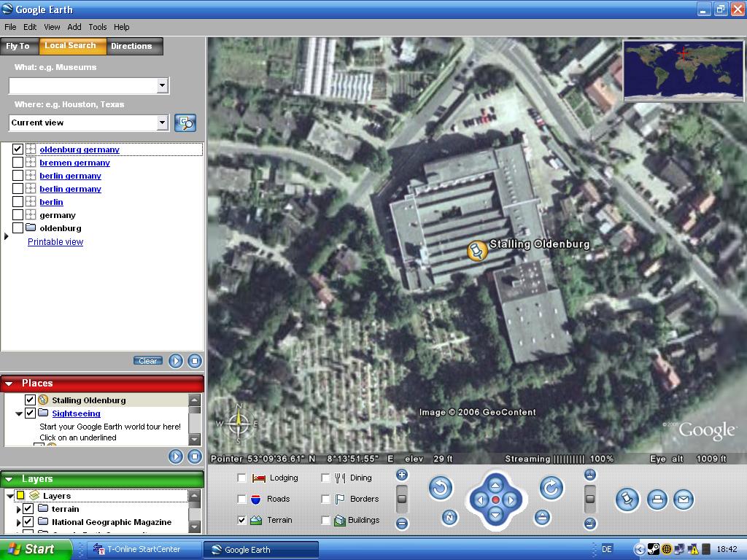Image resolution: width=747 pixels, height=560 pixels.
Task: Collapse the Layers tree root
Action: coord(10,496)
